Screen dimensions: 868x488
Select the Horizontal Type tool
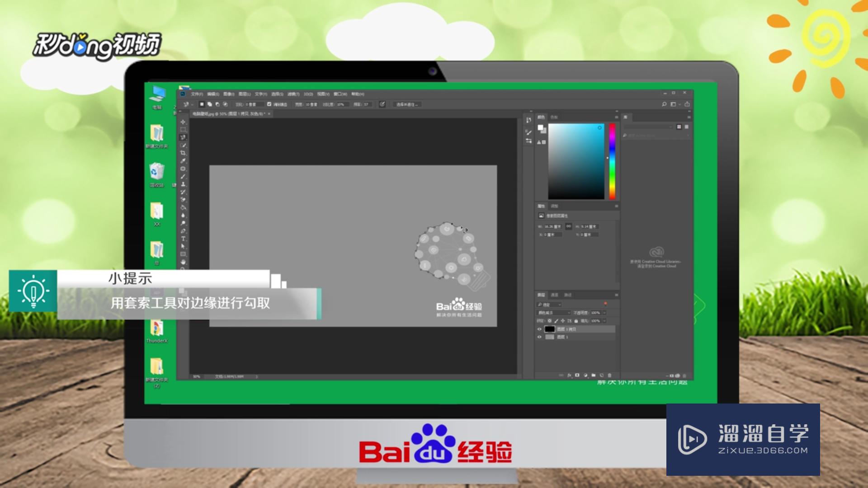click(x=183, y=239)
